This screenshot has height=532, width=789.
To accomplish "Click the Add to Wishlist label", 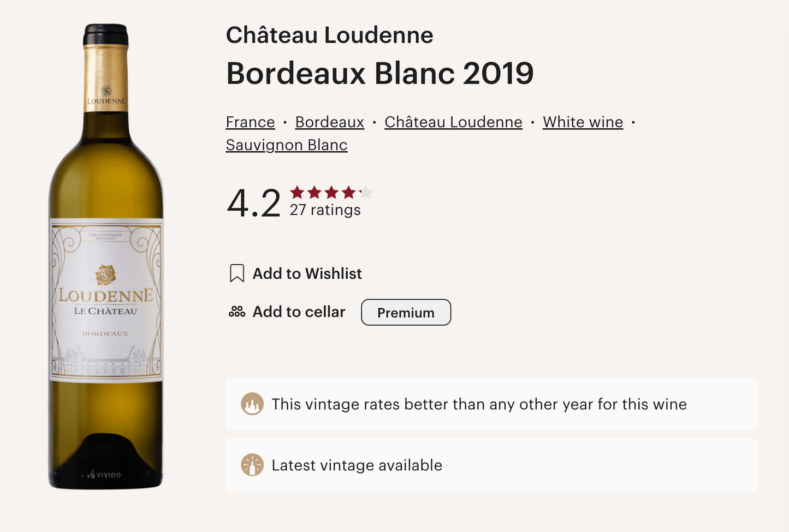I will 307,273.
